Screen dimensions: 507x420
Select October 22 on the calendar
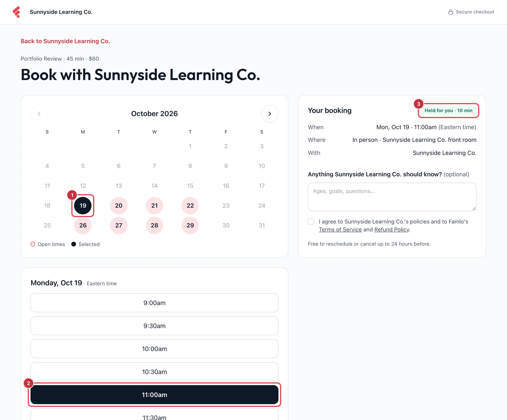(190, 205)
